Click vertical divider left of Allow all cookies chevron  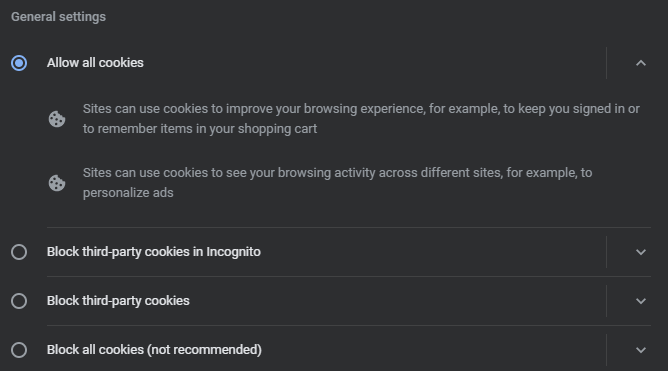coord(606,63)
